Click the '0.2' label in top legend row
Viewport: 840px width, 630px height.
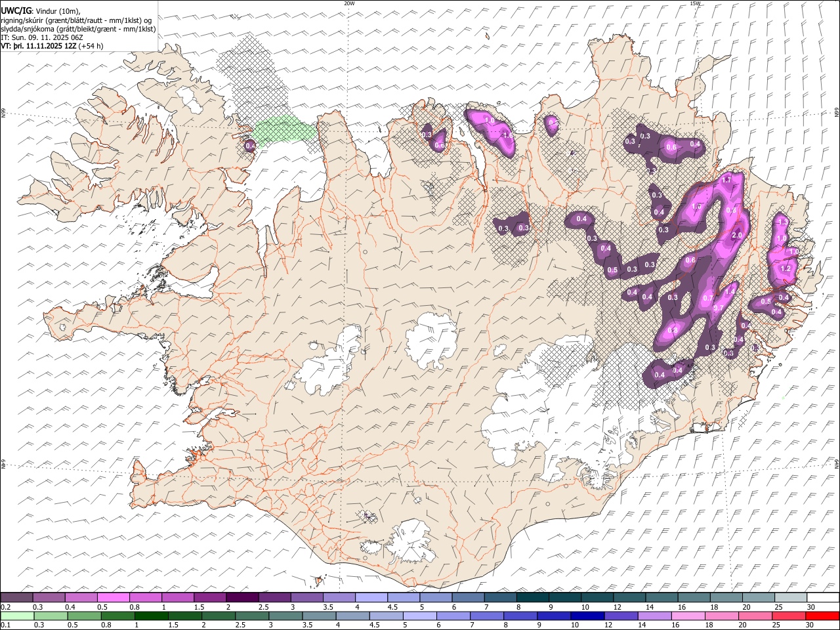click(5, 607)
